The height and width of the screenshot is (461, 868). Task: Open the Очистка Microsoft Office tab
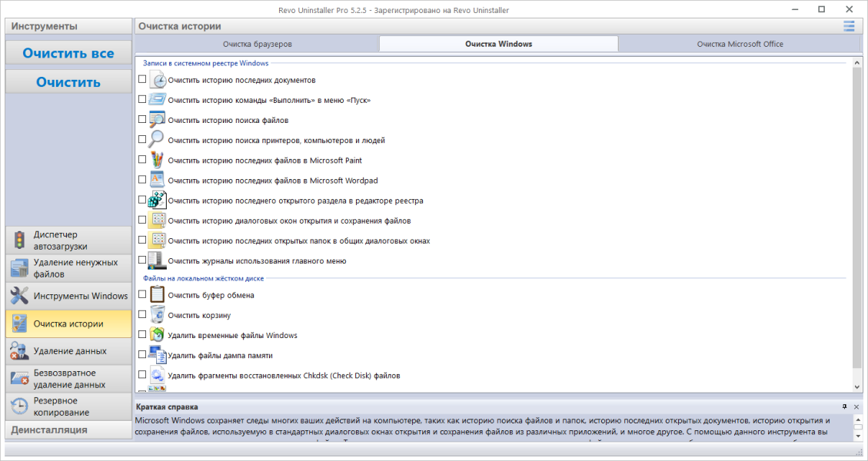[x=740, y=44]
